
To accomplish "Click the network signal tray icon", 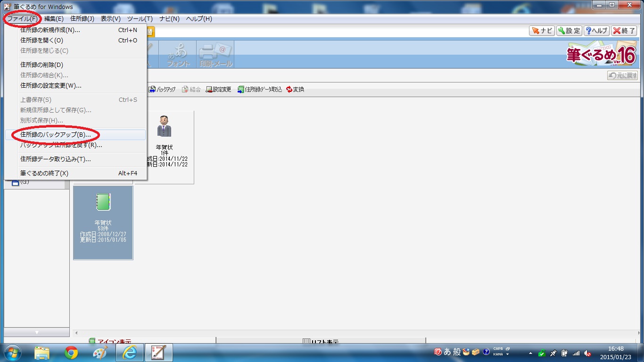I will [576, 353].
